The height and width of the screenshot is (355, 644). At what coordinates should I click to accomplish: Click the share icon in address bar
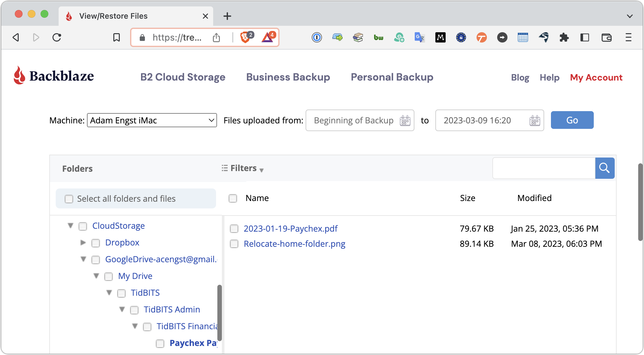216,37
